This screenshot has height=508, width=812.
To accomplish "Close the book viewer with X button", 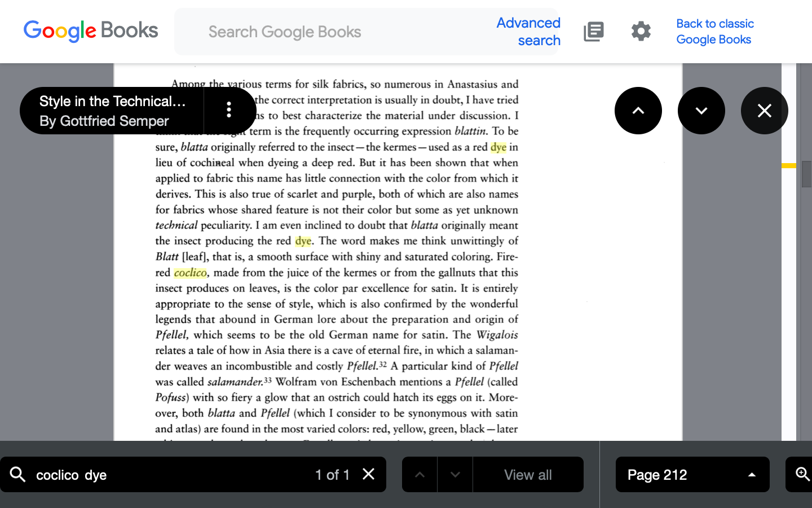I will coord(764,111).
